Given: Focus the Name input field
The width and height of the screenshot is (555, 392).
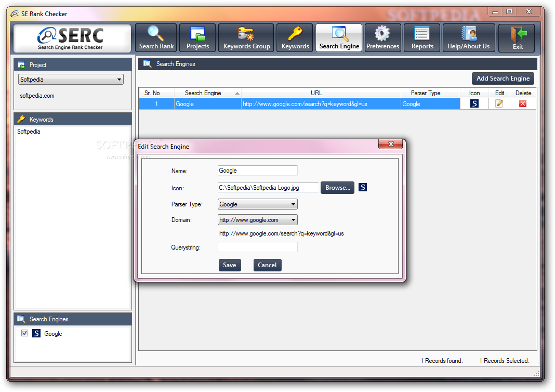Looking at the screenshot, I should [x=257, y=171].
